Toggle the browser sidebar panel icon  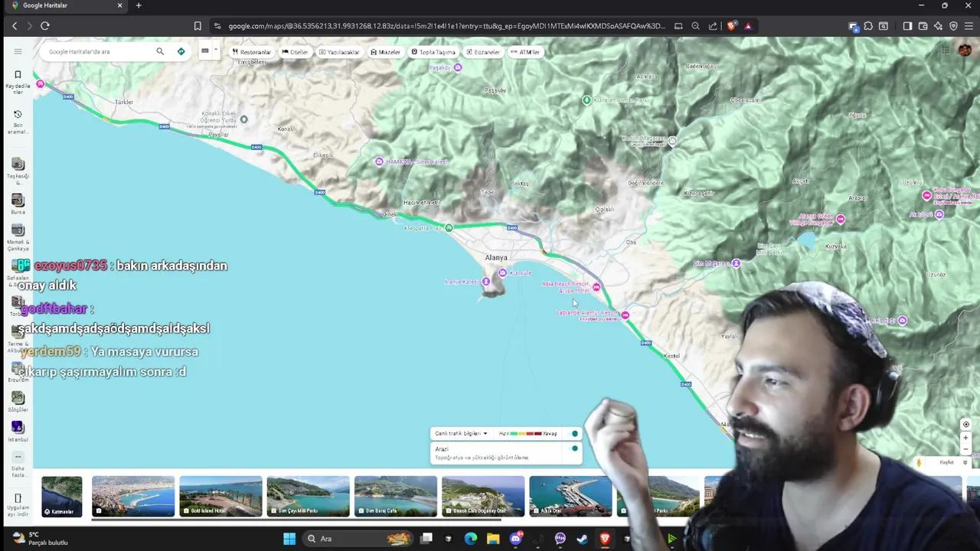click(x=907, y=25)
